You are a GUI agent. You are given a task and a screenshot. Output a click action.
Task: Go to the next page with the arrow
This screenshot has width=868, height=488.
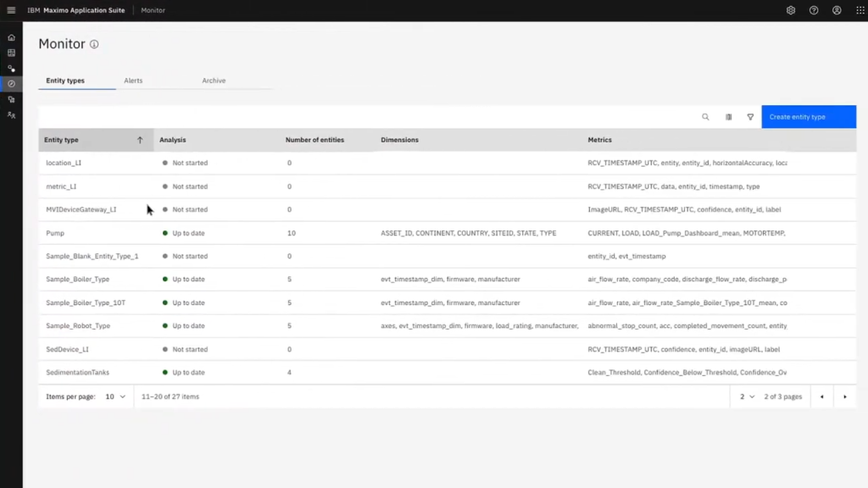tap(844, 396)
